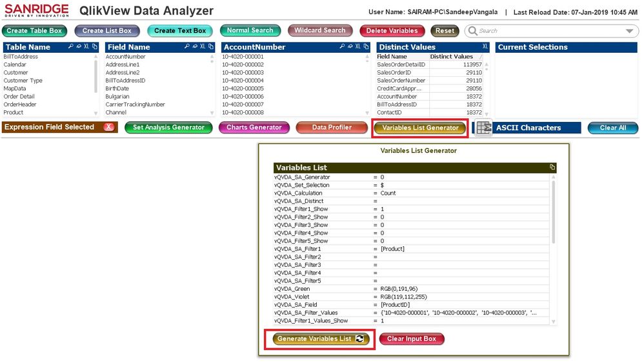Activate Normal Search mode
Viewport: 644px width, 363px height.
(x=250, y=30)
